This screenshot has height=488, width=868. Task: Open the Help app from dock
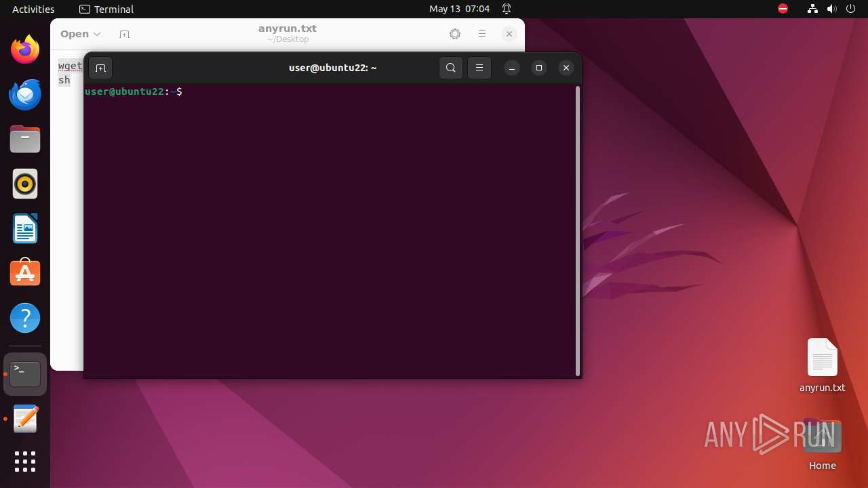[x=25, y=318]
